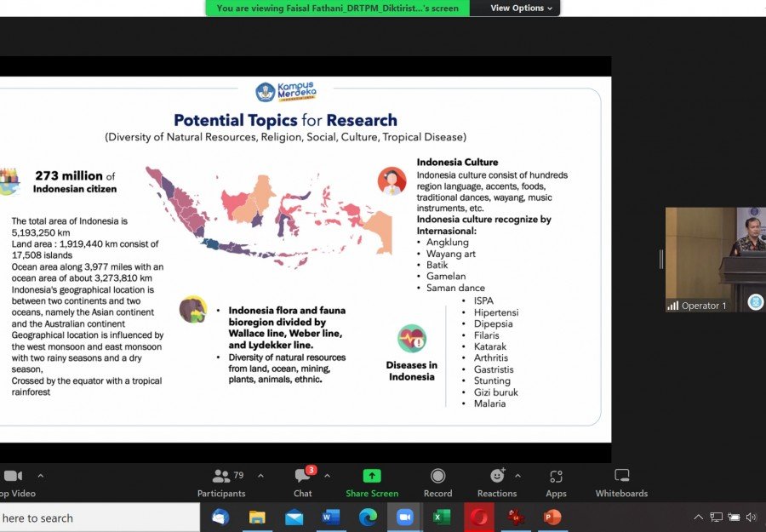Open Zoom Apps
Viewport: 766px width, 532px height.
556,482
